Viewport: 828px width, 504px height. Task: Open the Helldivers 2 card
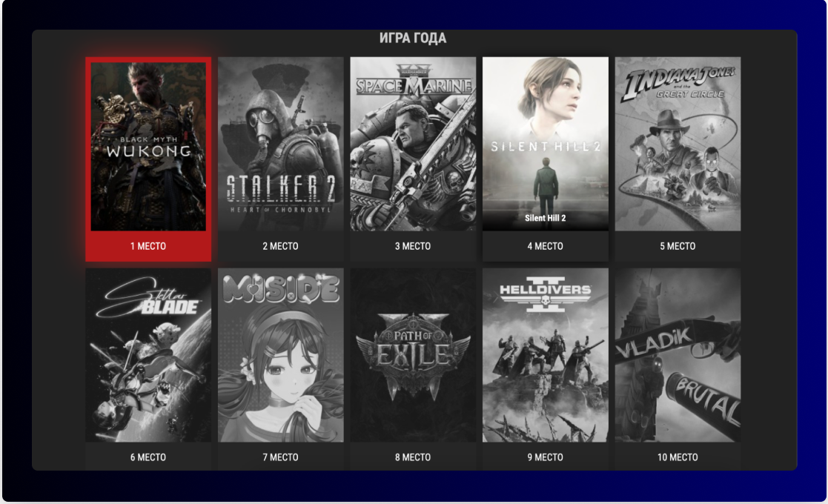[x=545, y=356]
